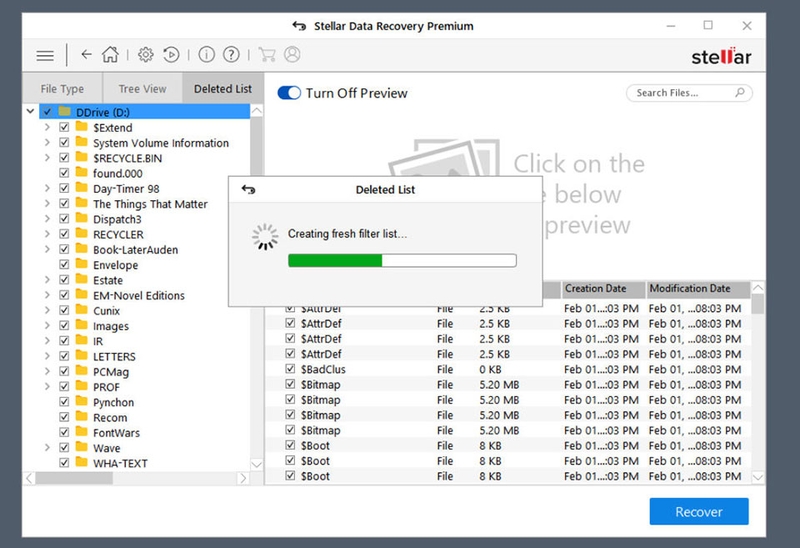The image size is (800, 548).
Task: Return to the home screen icon
Action: 110,55
